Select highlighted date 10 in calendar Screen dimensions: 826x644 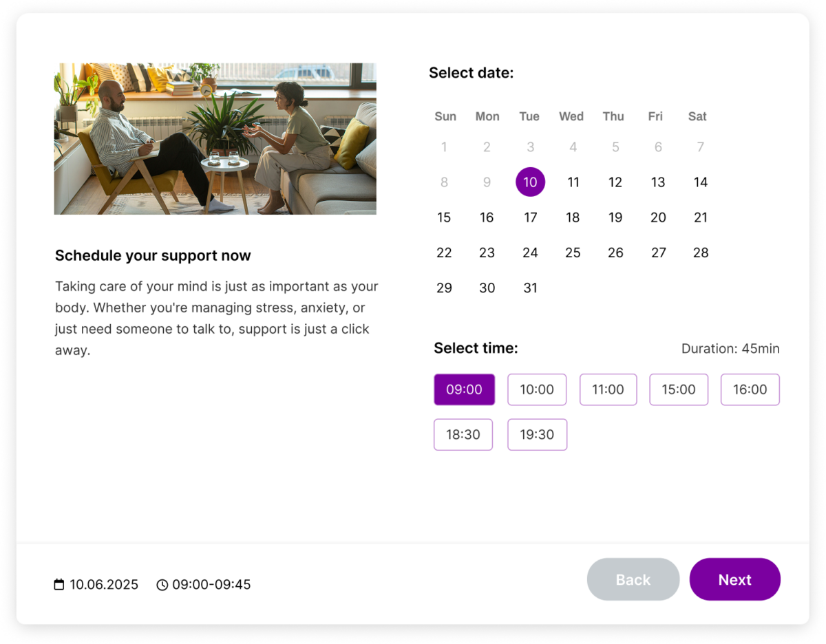tap(530, 182)
